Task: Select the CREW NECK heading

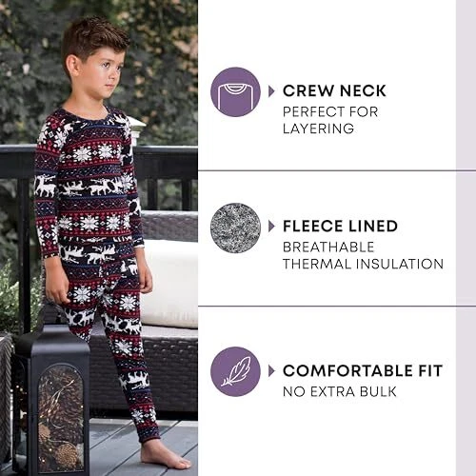Action: (x=334, y=91)
